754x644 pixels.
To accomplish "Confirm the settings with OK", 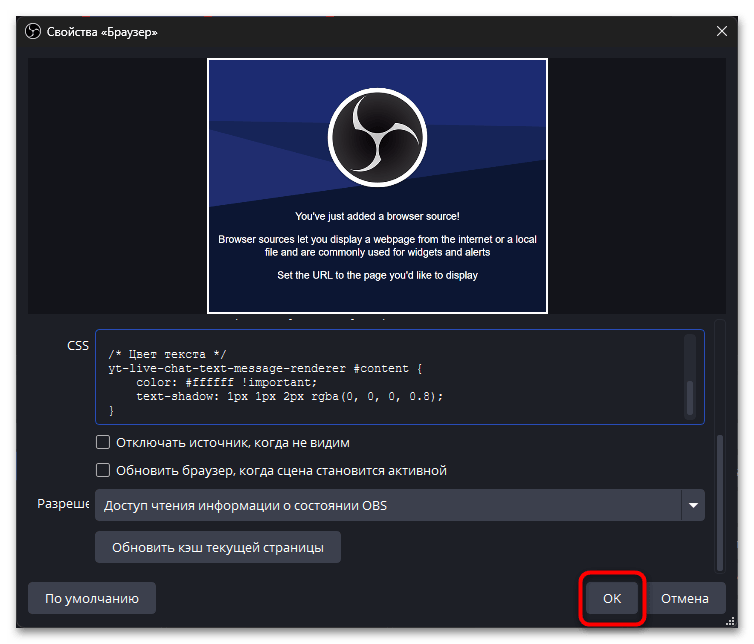I will (612, 598).
